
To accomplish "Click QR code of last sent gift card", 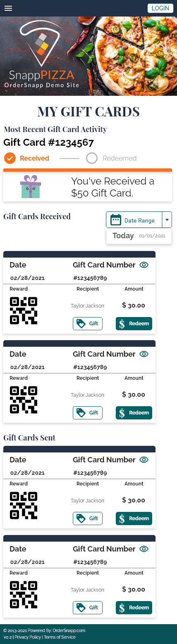I will (x=24, y=594).
